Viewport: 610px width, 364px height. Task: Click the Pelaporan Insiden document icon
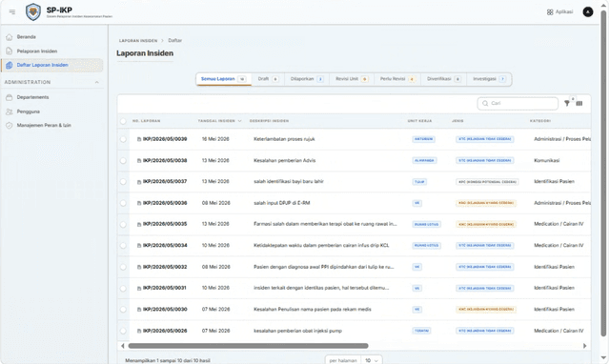click(x=10, y=51)
